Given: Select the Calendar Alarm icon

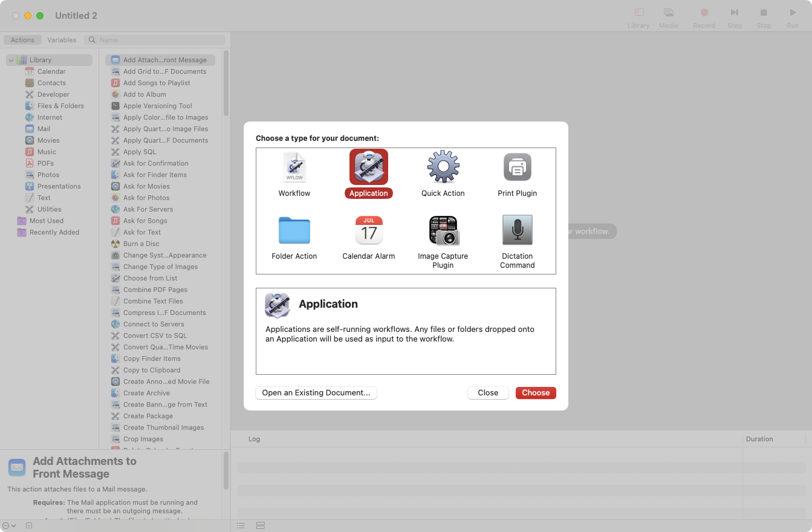Looking at the screenshot, I should tap(369, 230).
